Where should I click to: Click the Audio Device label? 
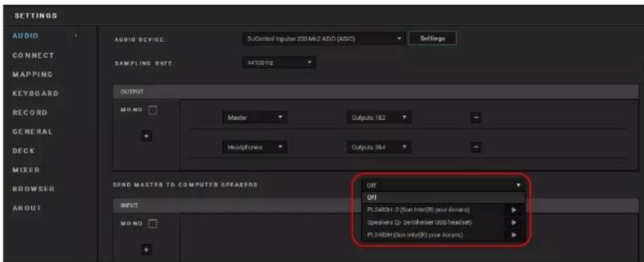click(139, 39)
